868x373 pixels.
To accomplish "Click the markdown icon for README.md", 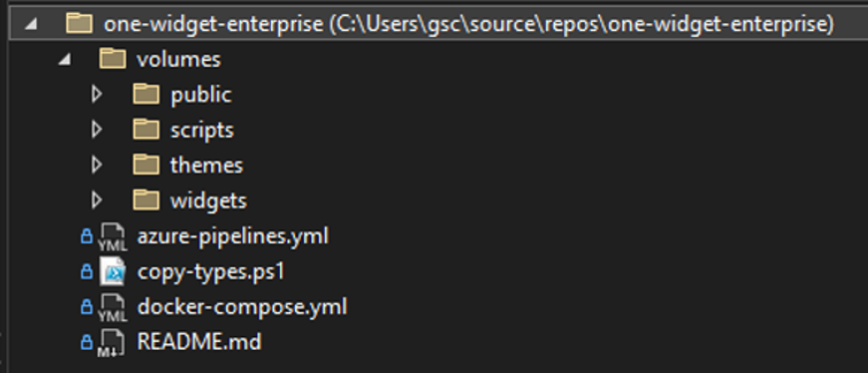I will [112, 342].
